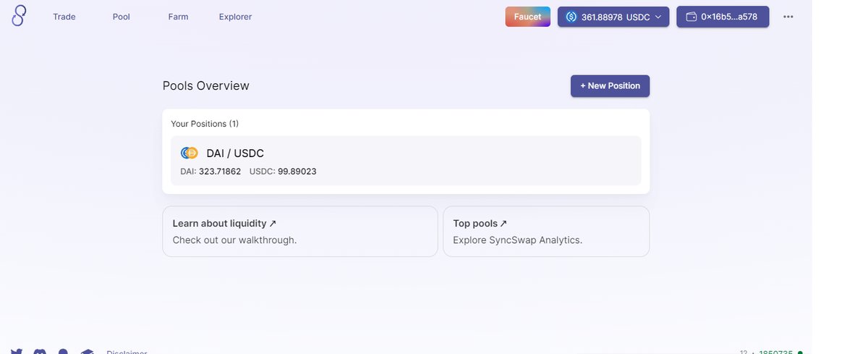The height and width of the screenshot is (354, 868).
Task: Open the Discord icon in the footer
Action: click(40, 352)
